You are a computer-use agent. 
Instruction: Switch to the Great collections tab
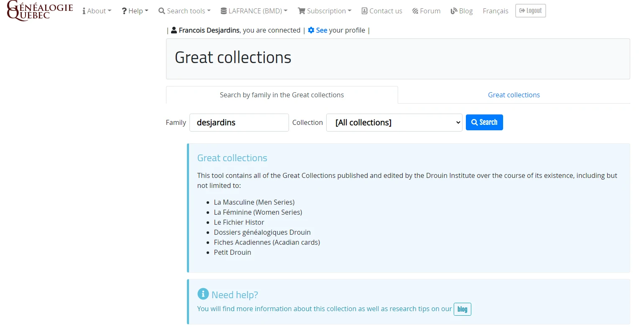[514, 95]
